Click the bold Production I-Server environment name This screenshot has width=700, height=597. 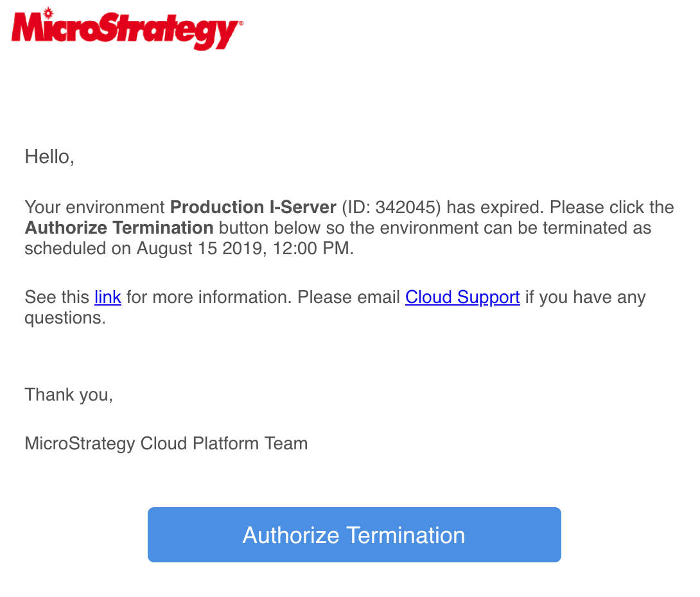[253, 207]
